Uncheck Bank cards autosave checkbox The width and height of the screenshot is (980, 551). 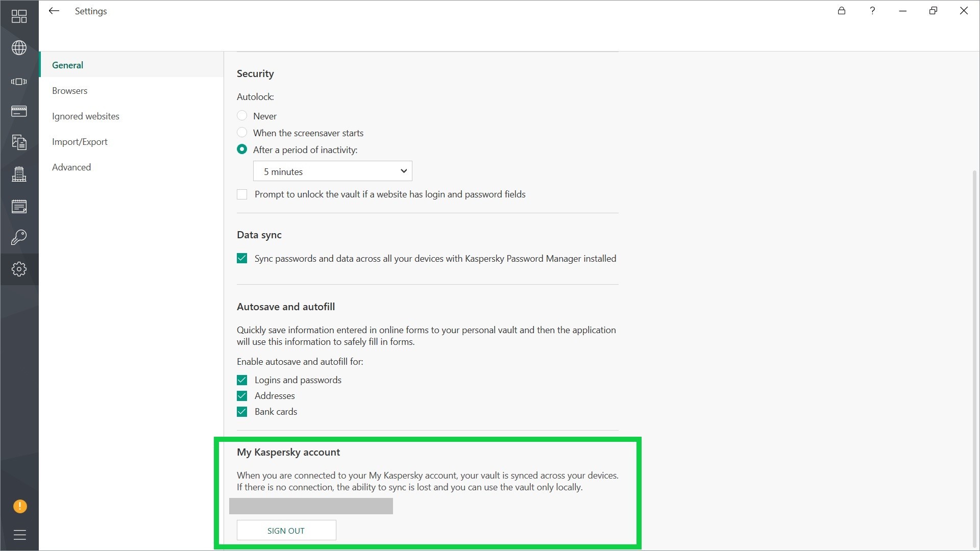pyautogui.click(x=242, y=412)
